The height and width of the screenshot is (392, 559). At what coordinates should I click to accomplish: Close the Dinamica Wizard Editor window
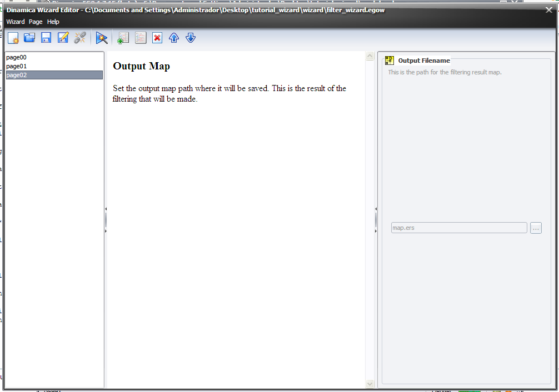coord(548,10)
